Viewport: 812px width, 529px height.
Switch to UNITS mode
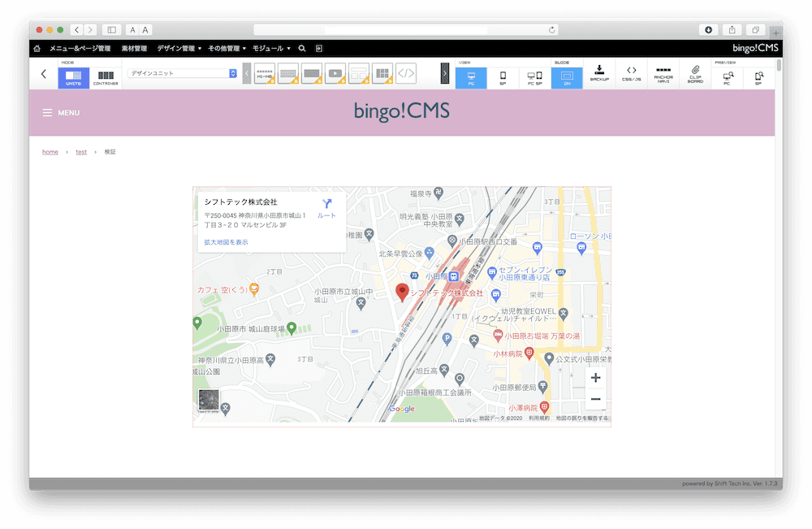(x=74, y=78)
